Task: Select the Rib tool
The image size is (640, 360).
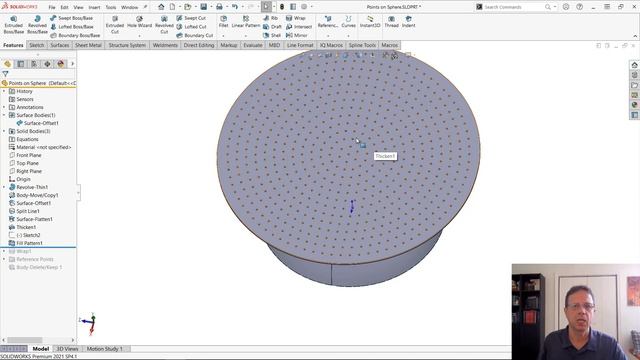Action: tap(271, 18)
